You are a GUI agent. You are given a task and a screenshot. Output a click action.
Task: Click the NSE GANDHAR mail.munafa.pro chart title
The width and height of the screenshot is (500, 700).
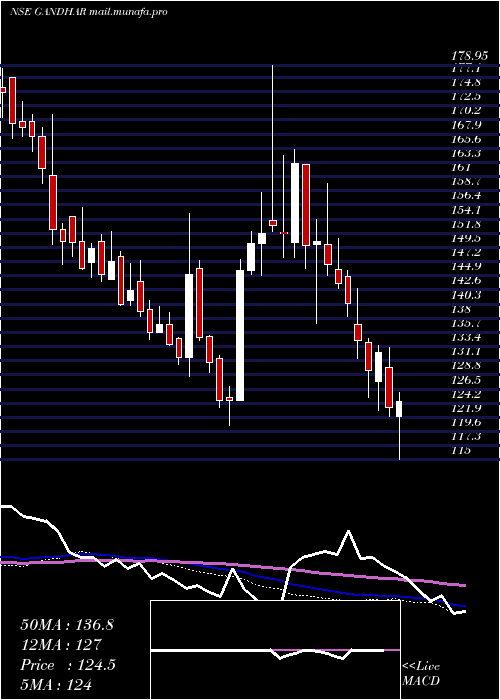[x=89, y=12]
